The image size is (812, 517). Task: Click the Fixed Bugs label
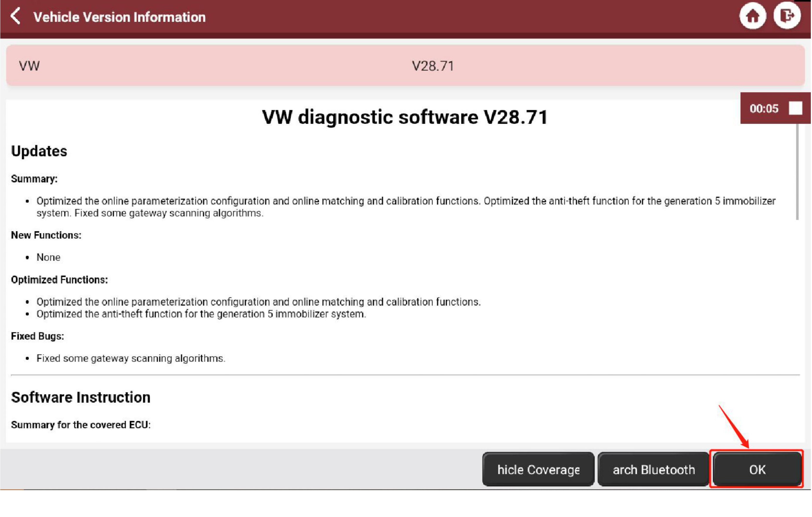coord(37,336)
